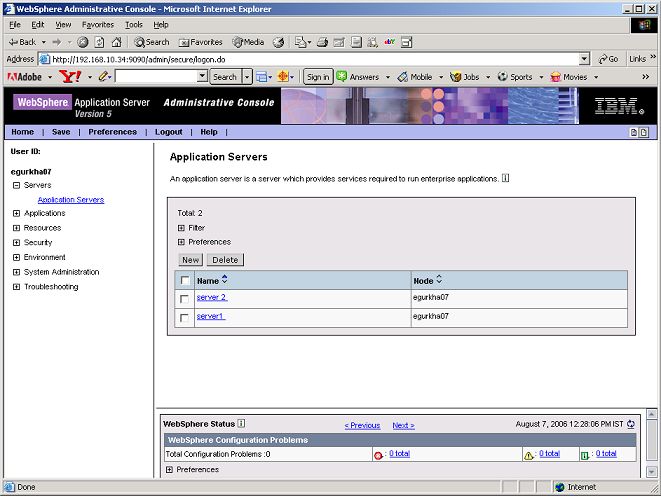Open the View menu
Image resolution: width=661 pixels, height=496 pixels.
(x=63, y=25)
